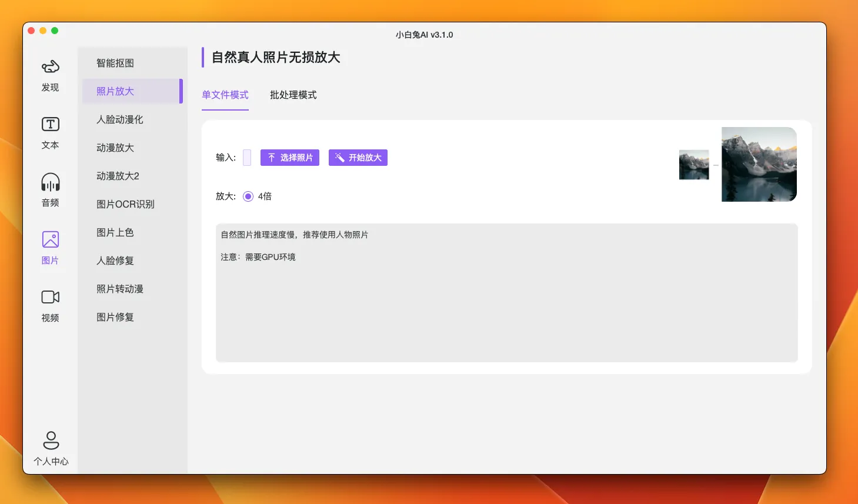Open 照片转动漫 menu item

point(132,289)
